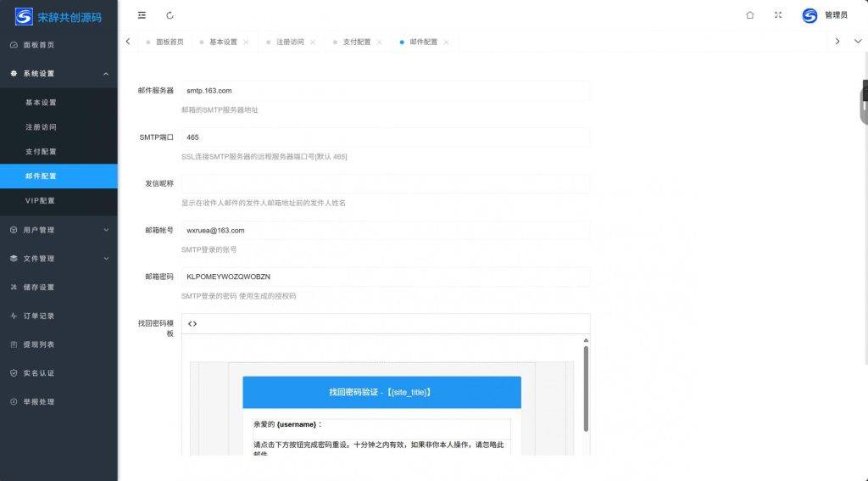868x481 pixels.
Task: Open 订单记录 sidebar item
Action: [58, 316]
